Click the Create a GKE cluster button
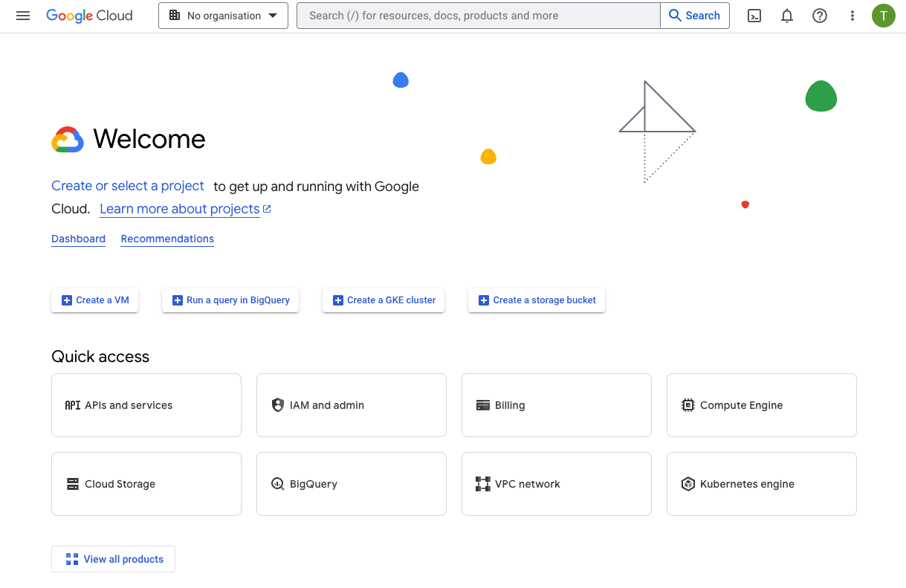906x588 pixels. click(x=383, y=300)
